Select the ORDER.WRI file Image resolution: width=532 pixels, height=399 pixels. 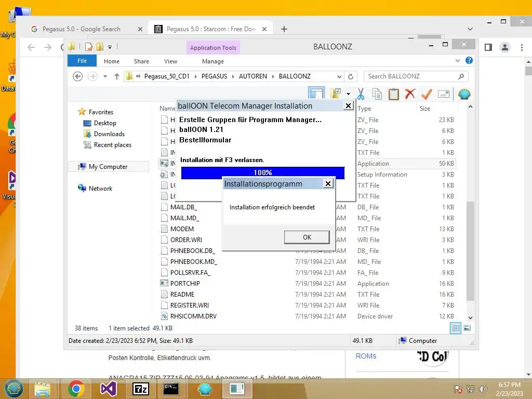tap(186, 240)
